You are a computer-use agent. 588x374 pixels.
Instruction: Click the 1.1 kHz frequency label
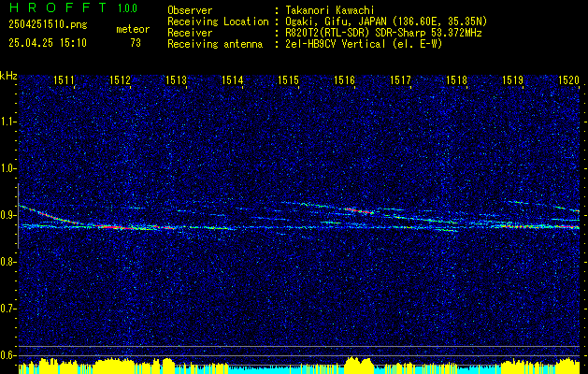(7, 122)
